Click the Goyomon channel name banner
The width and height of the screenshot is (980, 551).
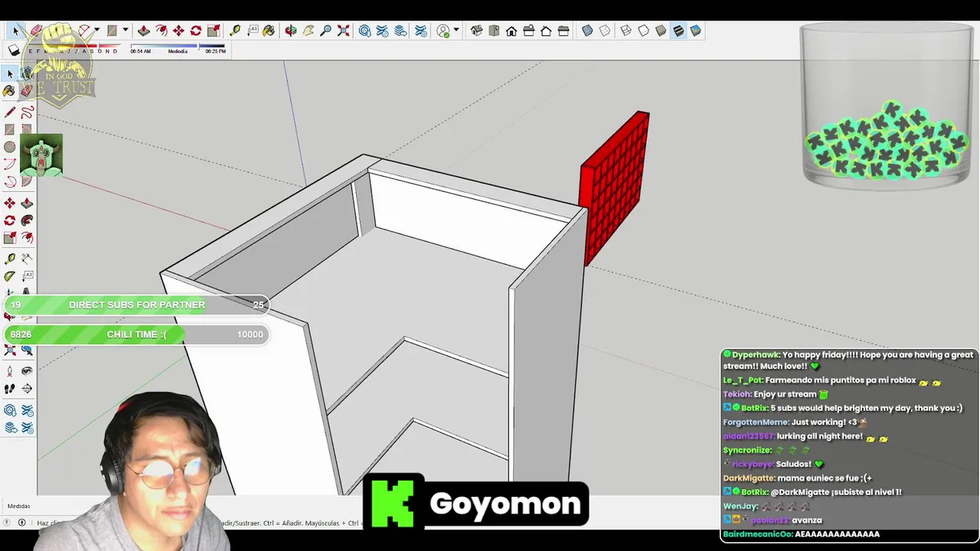point(475,503)
